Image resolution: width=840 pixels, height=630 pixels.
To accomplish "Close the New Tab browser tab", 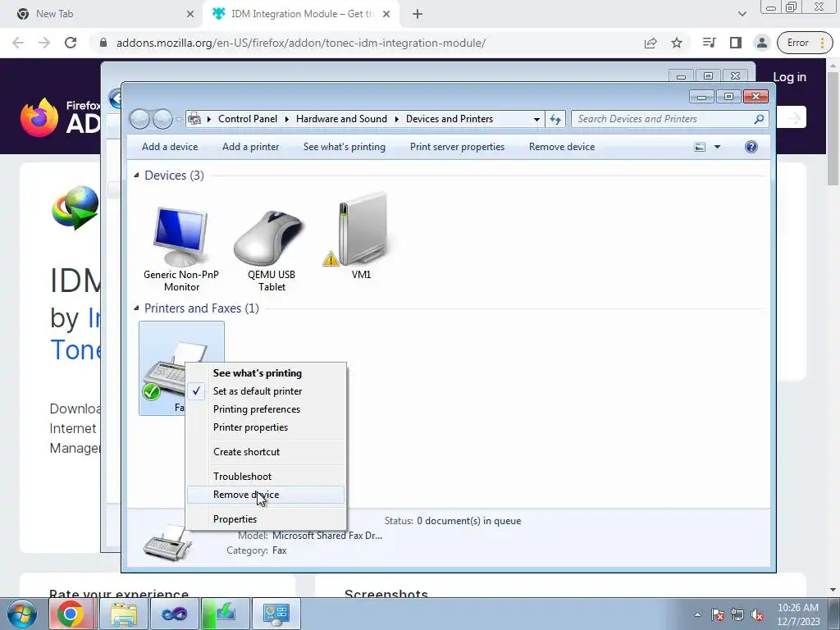I will point(190,14).
